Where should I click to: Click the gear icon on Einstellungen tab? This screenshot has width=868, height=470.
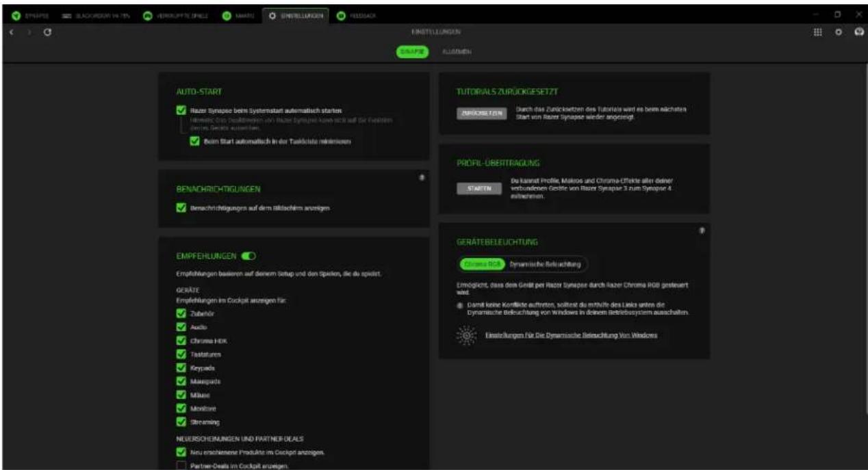pos(273,15)
